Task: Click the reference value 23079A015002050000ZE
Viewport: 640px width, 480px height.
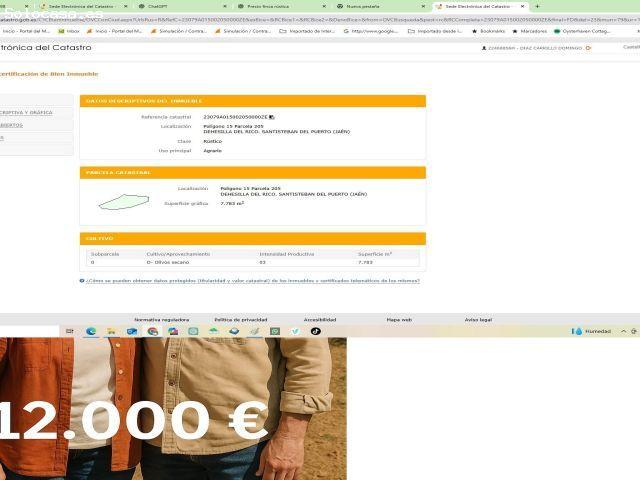Action: pyautogui.click(x=236, y=117)
